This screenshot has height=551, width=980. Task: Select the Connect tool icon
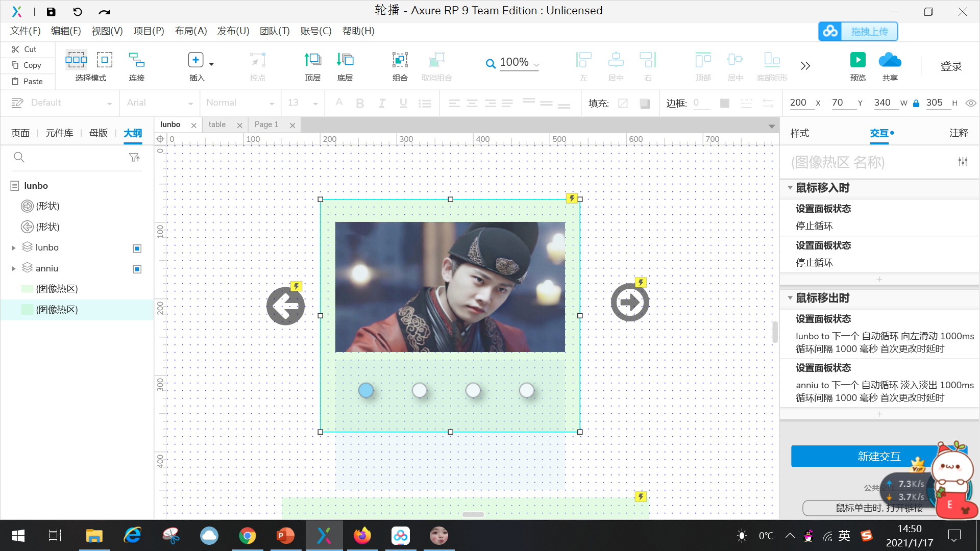pyautogui.click(x=136, y=60)
